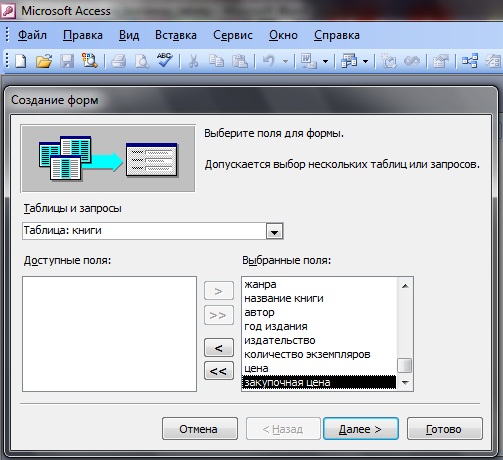
Task: Click the Далее > button
Action: pos(361,429)
